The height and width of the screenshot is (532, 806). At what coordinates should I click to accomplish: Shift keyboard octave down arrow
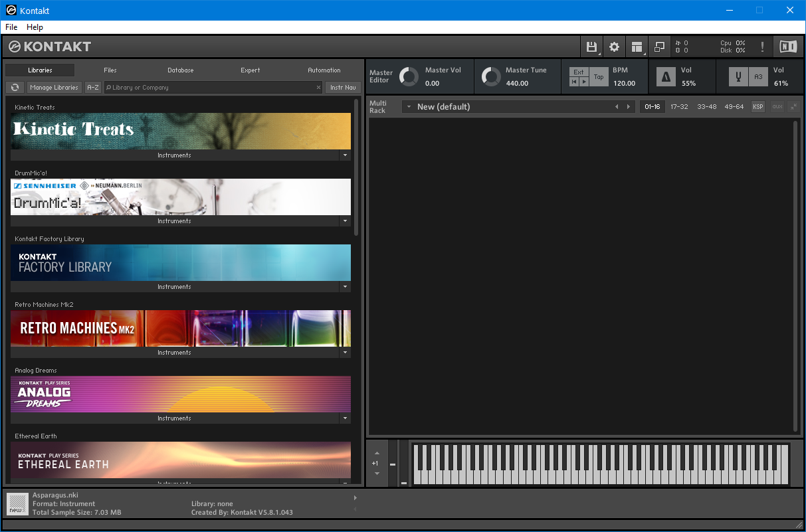click(377, 474)
